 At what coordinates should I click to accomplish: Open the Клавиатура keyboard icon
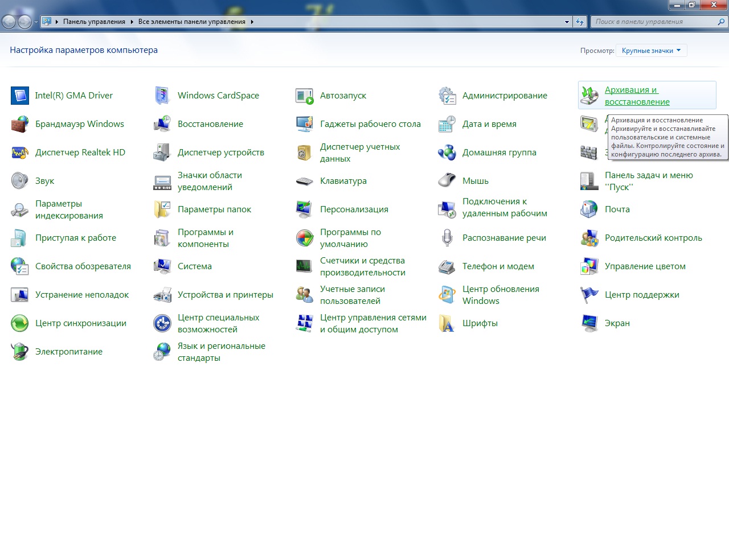click(305, 181)
